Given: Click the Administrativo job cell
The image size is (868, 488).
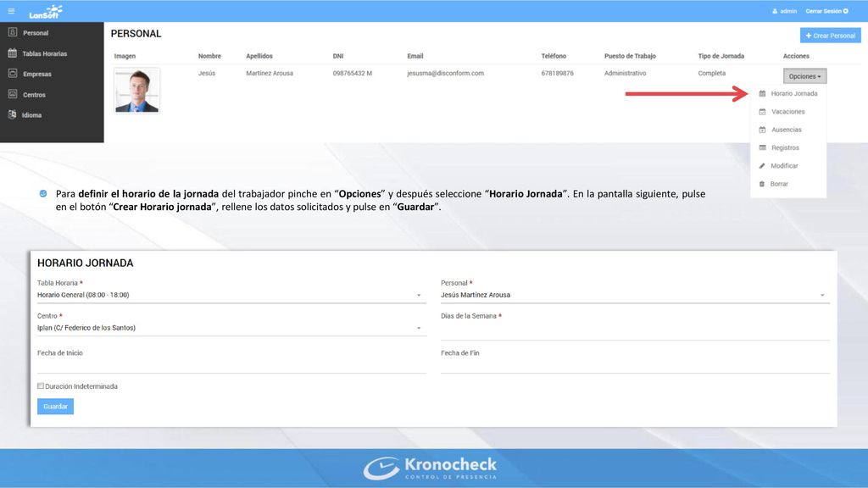Looking at the screenshot, I should [625, 73].
